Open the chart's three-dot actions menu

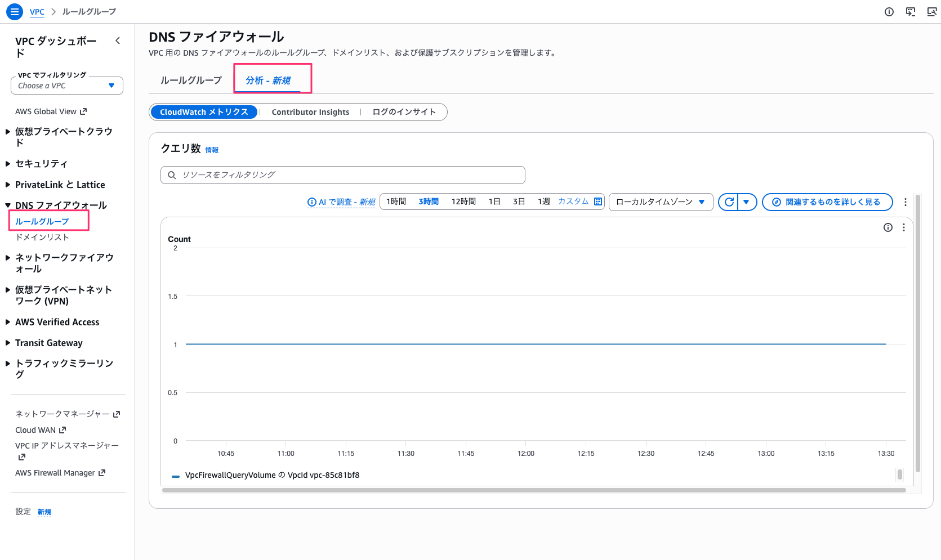904,227
